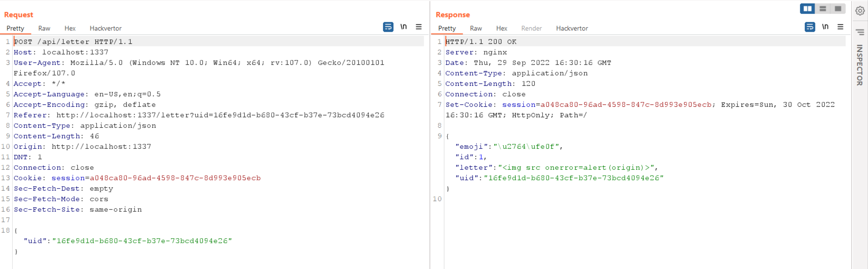The width and height of the screenshot is (868, 269).
Task: Show non-printable characters in Response panel
Action: pos(825,27)
